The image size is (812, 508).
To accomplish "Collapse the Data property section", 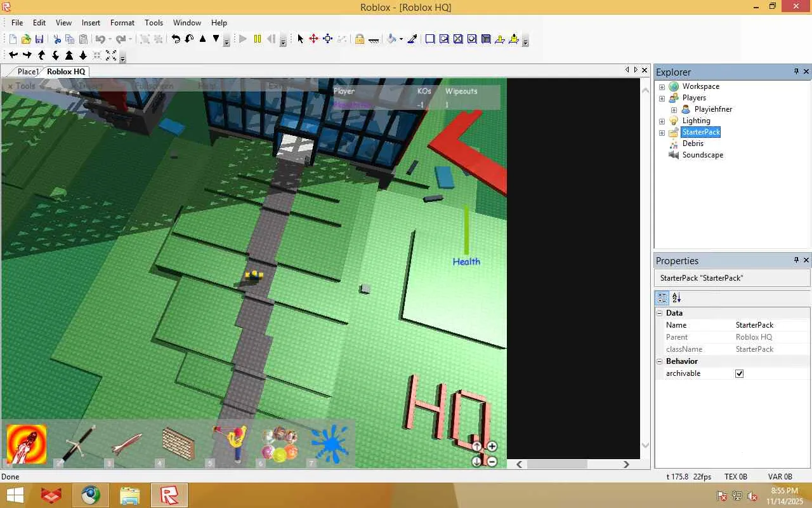I will (x=660, y=313).
